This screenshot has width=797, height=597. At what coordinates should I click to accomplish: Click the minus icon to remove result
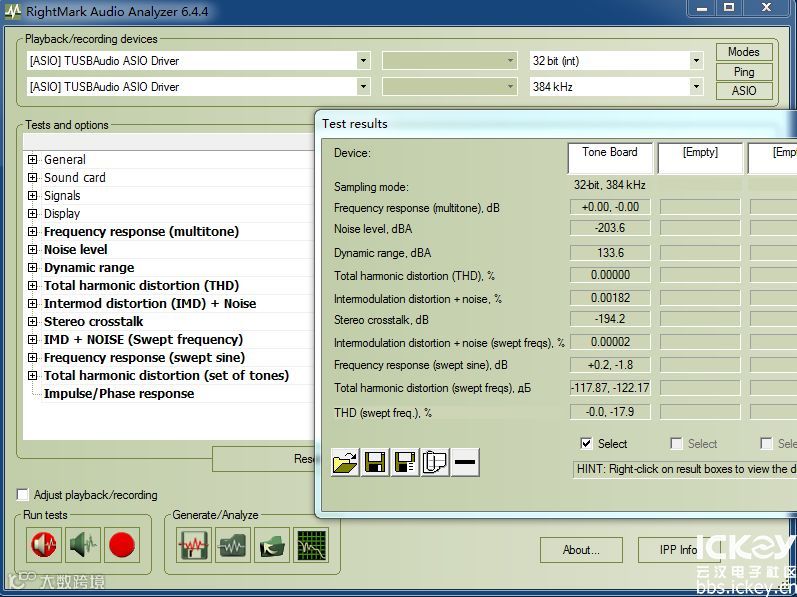coord(465,462)
